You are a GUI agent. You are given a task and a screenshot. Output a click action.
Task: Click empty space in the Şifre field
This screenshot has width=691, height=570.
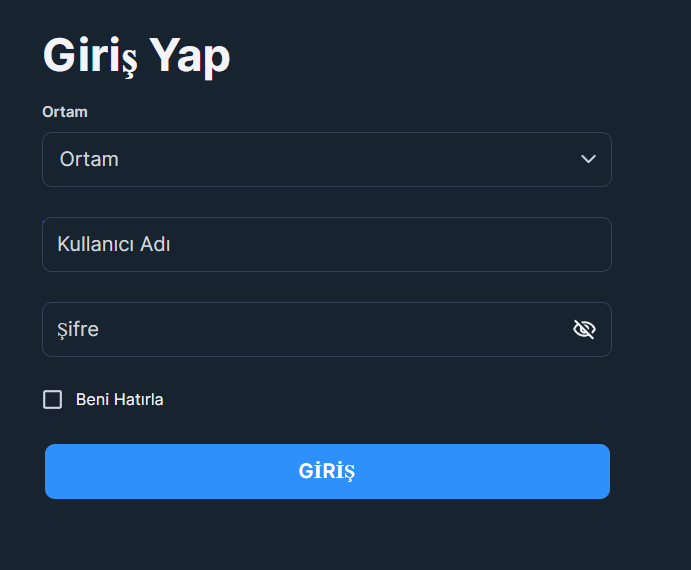pyautogui.click(x=335, y=329)
